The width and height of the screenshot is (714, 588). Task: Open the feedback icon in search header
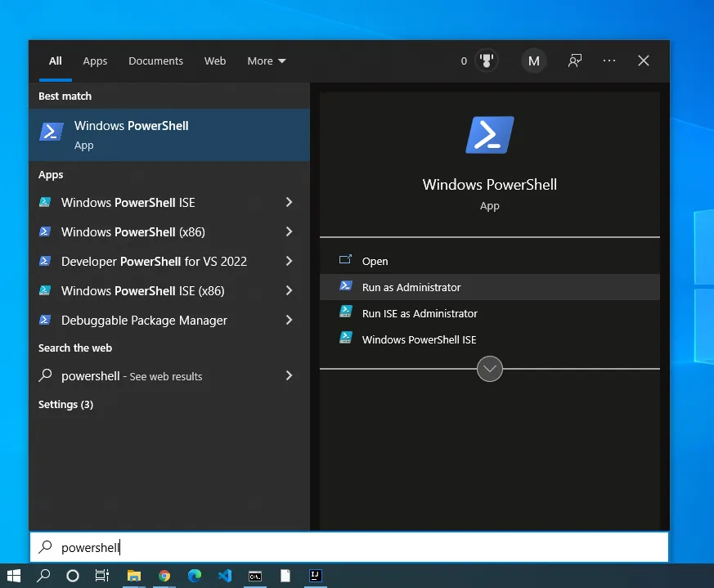[x=575, y=60]
